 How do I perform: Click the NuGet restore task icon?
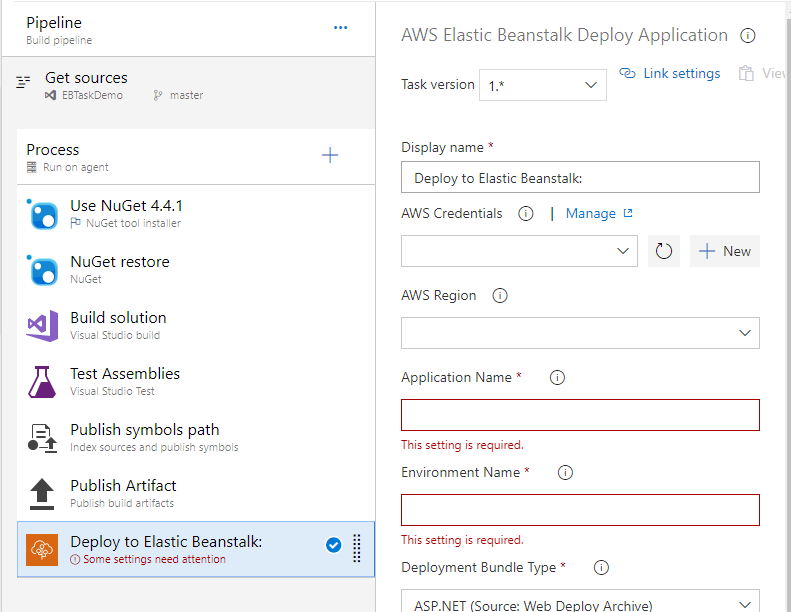click(x=42, y=270)
